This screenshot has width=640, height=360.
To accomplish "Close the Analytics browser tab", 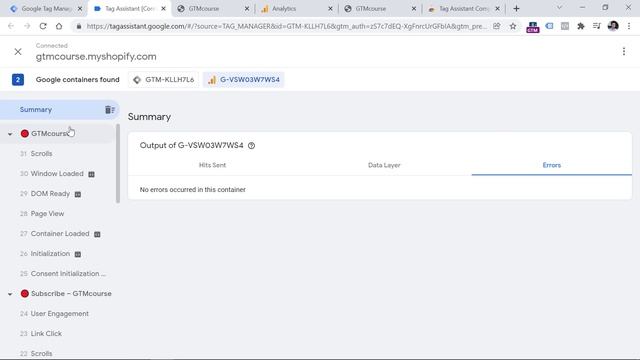I will pos(330,9).
